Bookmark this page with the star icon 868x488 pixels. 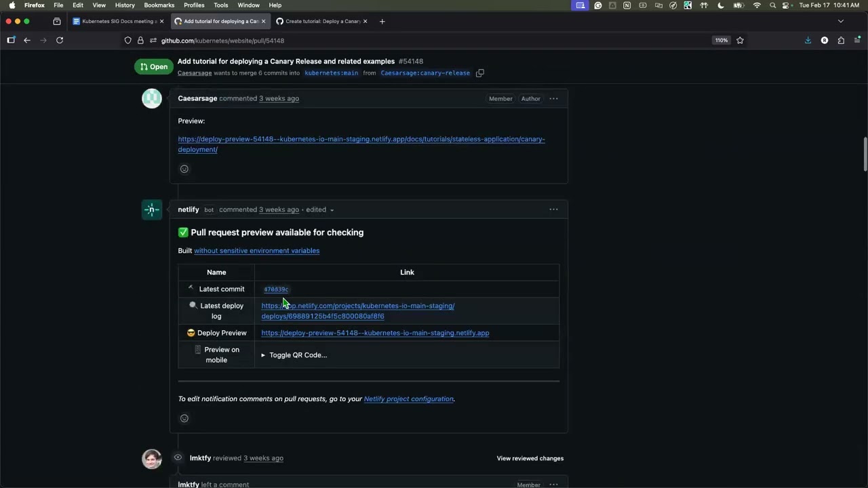(x=740, y=41)
